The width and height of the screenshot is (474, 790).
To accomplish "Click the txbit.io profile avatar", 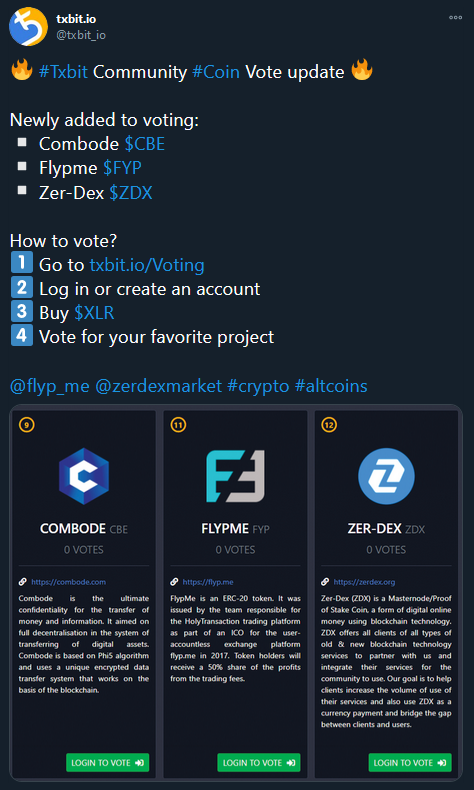I will point(29,27).
